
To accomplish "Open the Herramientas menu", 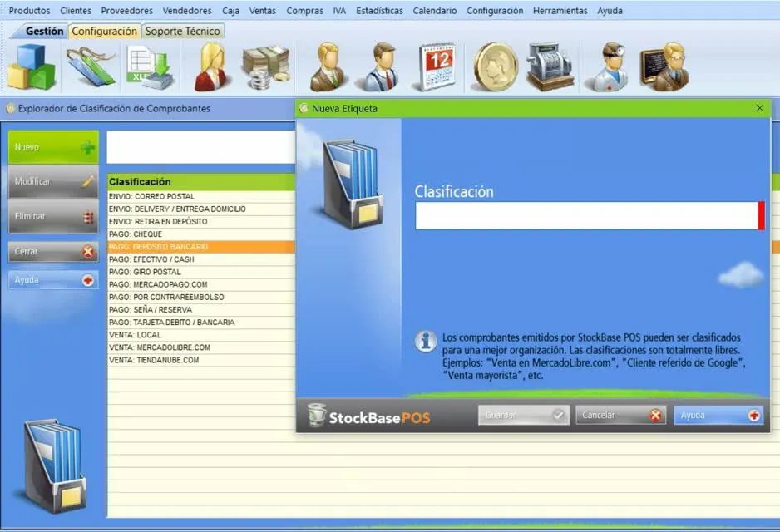I will 560,11.
